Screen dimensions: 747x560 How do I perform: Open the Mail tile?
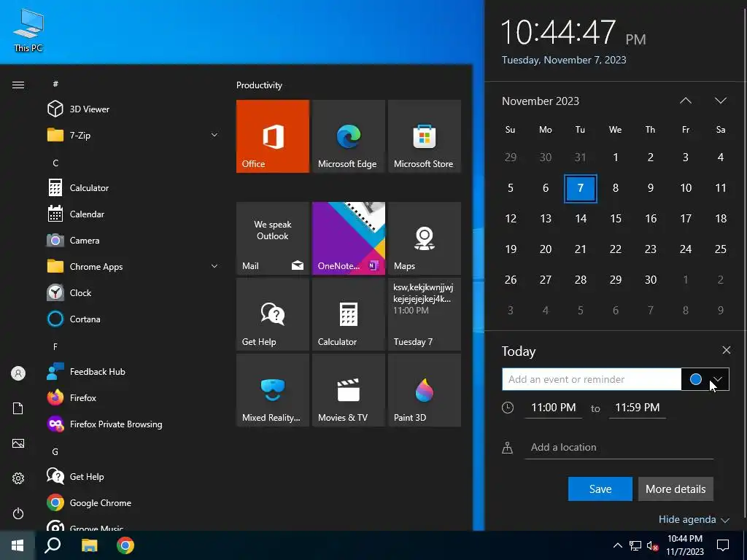(x=273, y=238)
